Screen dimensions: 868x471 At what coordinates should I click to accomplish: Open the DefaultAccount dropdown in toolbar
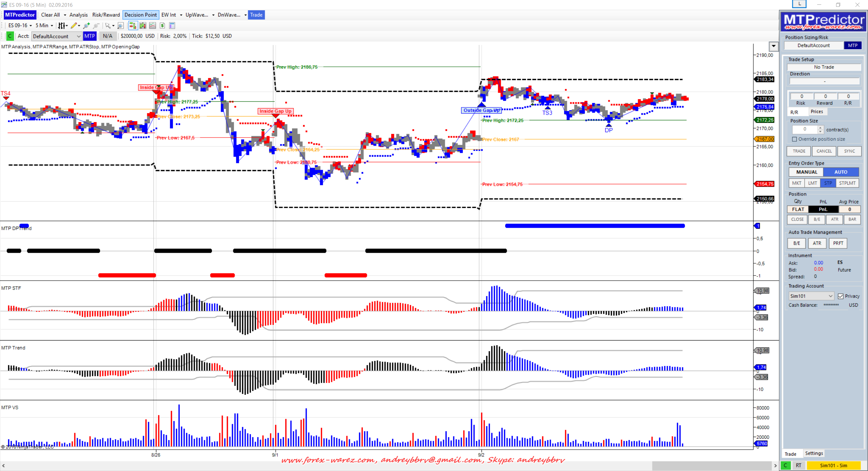[57, 36]
